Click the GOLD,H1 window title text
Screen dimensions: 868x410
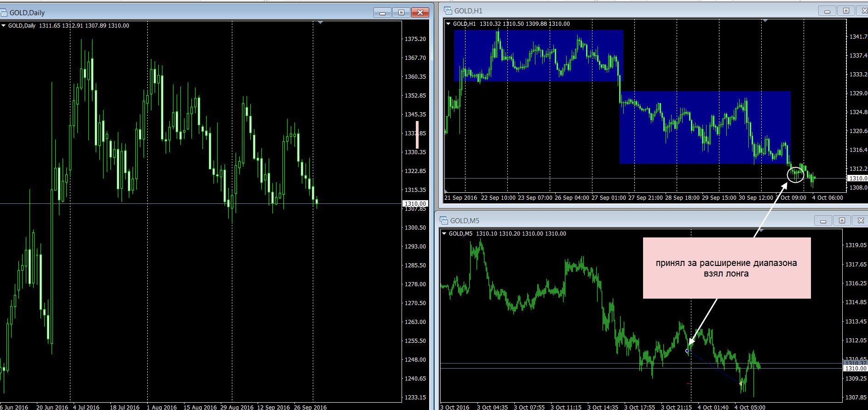click(468, 11)
